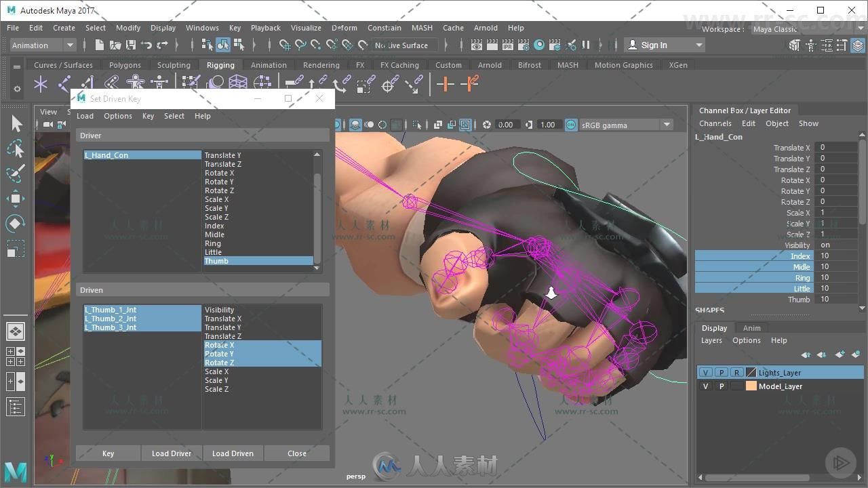Click the Key button in Set Driven Key
Image resolution: width=868 pixels, height=488 pixels.
[x=108, y=453]
